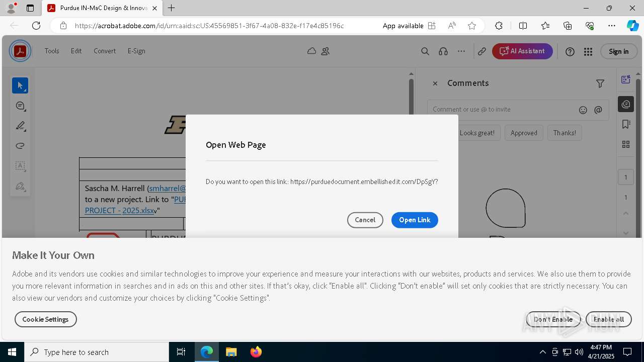
Task: Click the share with people icon
Action: [326, 51]
